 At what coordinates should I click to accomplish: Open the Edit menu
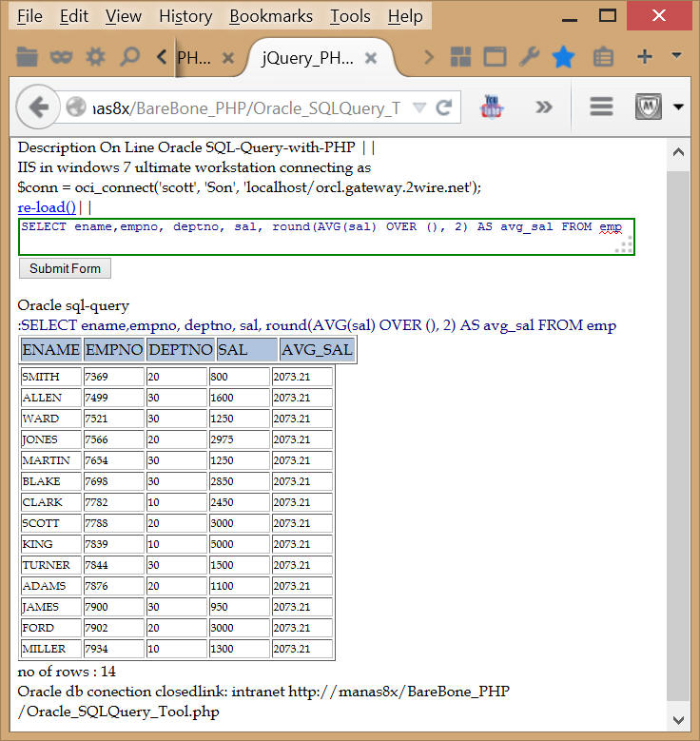tap(74, 16)
